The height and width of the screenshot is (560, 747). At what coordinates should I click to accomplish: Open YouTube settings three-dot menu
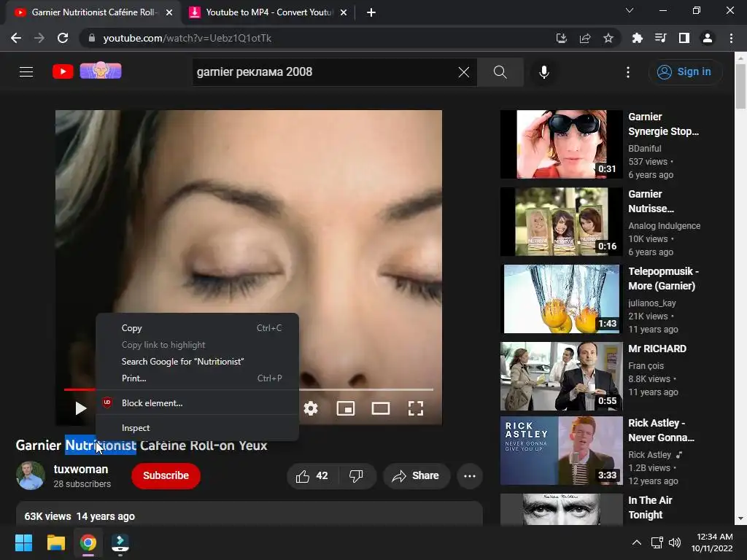click(628, 72)
